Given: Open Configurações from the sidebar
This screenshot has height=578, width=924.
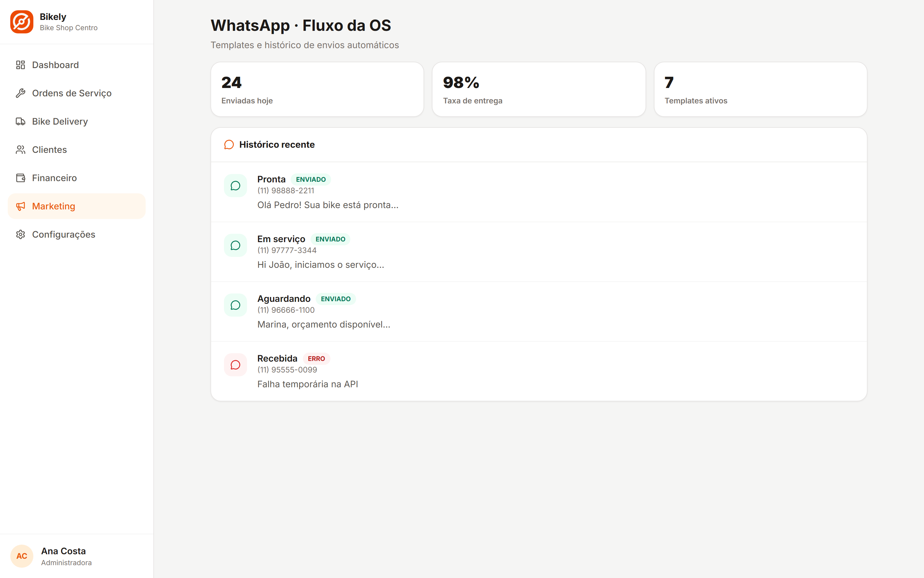Looking at the screenshot, I should 77,235.
